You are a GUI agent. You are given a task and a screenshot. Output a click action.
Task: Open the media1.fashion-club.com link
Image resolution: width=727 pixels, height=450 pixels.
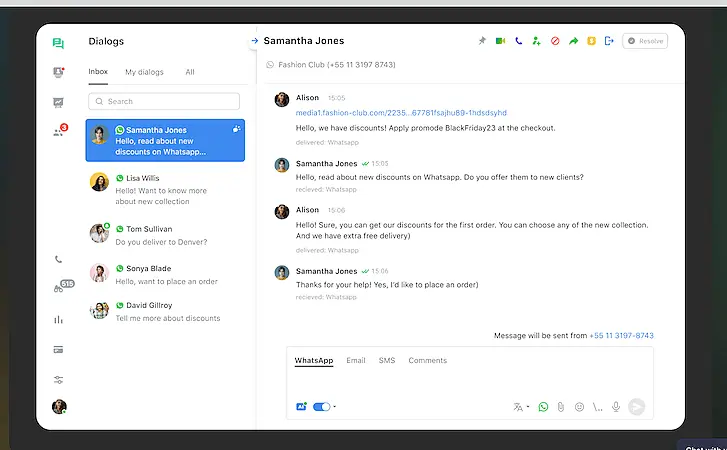click(x=401, y=113)
